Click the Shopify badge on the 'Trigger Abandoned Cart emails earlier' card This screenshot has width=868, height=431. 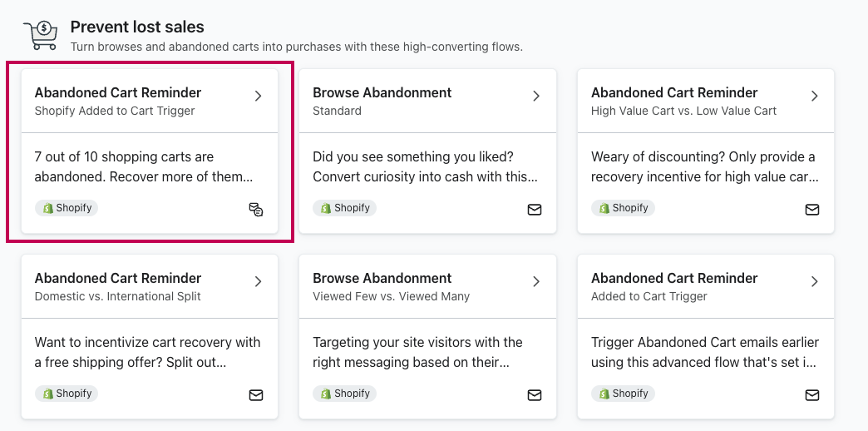point(623,394)
